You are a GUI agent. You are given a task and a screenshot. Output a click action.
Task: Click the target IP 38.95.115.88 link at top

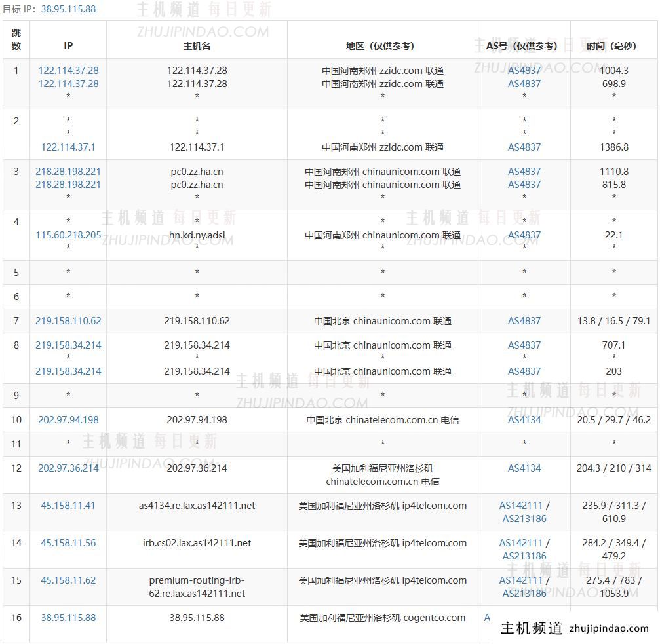pos(68,9)
